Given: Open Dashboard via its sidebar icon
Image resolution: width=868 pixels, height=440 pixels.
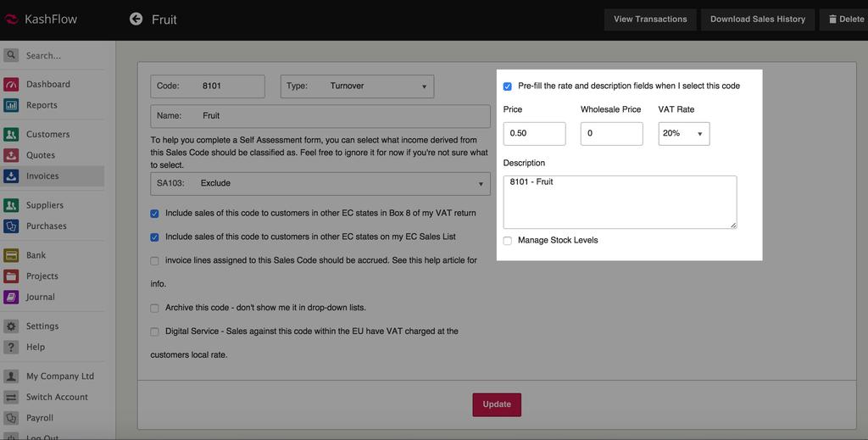Looking at the screenshot, I should coord(11,85).
